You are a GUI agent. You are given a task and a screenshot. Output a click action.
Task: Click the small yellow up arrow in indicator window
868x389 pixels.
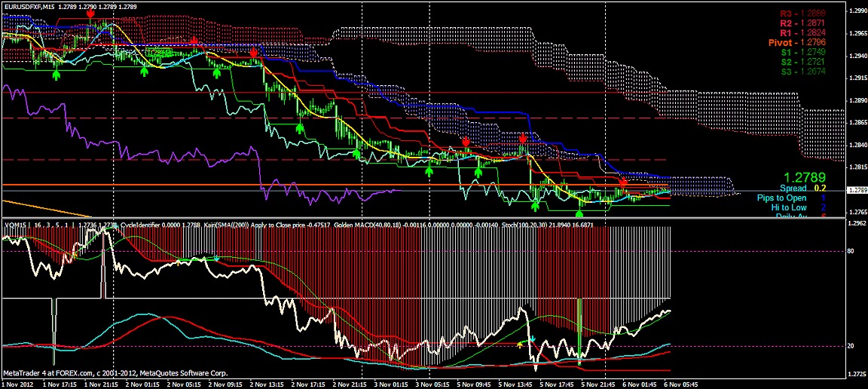519,345
